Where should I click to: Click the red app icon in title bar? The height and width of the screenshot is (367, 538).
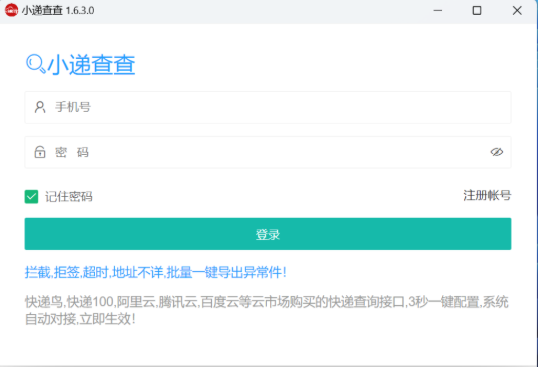[x=11, y=10]
